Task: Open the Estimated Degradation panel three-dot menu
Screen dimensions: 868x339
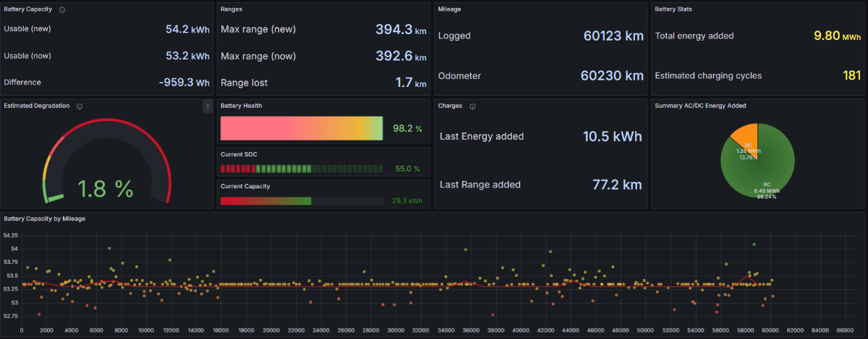Action: [208, 106]
